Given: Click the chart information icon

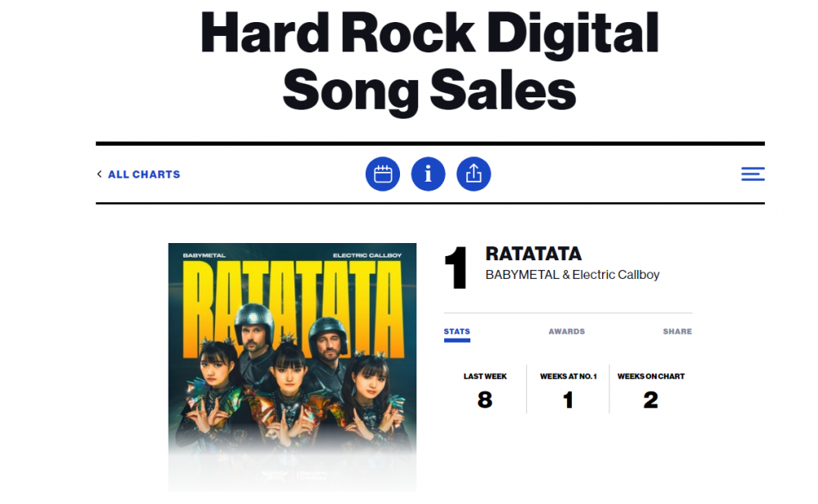Looking at the screenshot, I should pyautogui.click(x=428, y=174).
